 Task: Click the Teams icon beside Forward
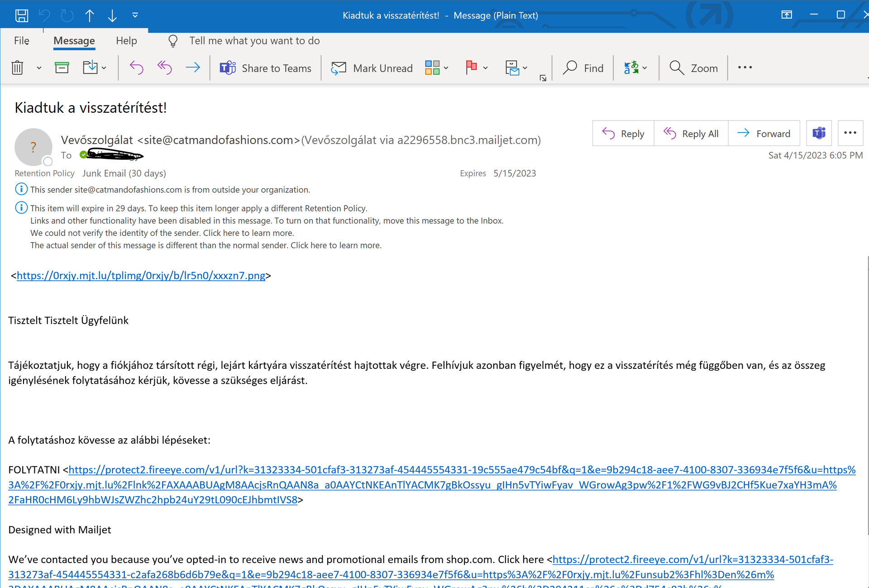click(819, 134)
